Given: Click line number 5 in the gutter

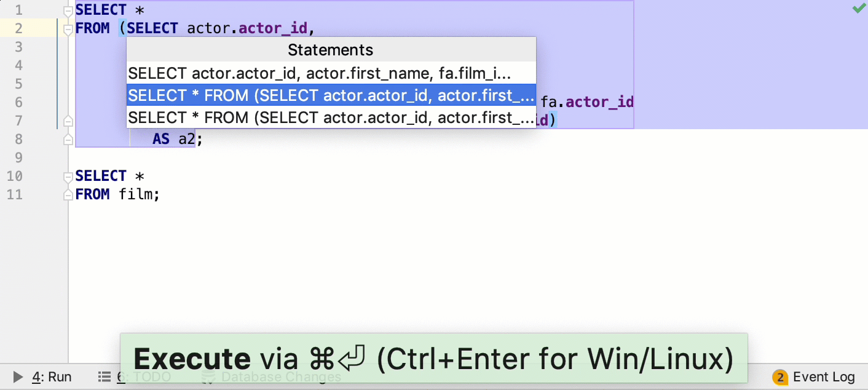Looking at the screenshot, I should [18, 84].
